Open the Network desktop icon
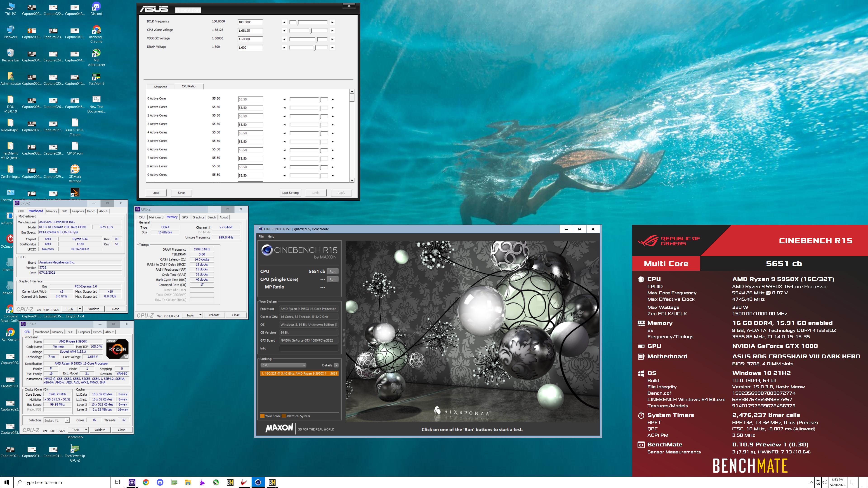868x488 pixels. [10, 32]
